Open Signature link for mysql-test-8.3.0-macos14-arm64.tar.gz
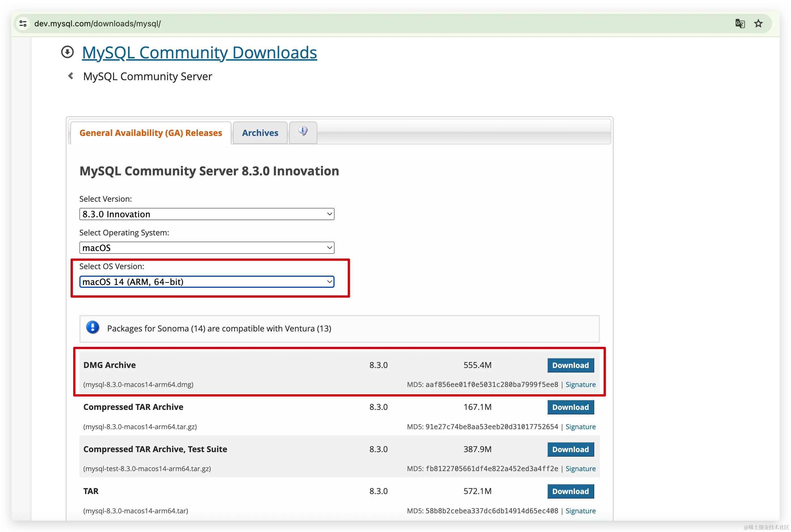The width and height of the screenshot is (791, 532). coord(581,469)
